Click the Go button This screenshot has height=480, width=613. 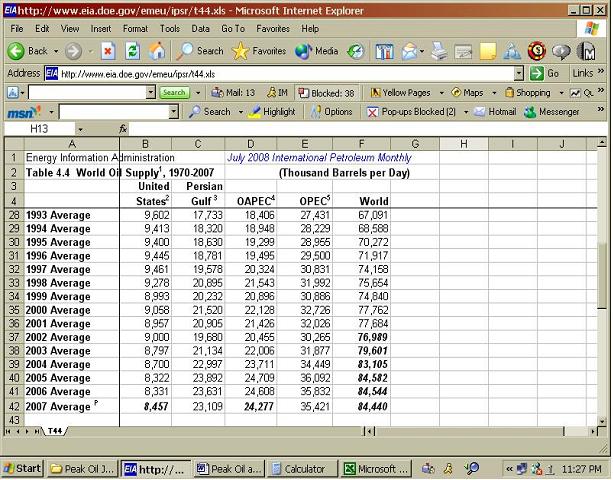[x=545, y=73]
